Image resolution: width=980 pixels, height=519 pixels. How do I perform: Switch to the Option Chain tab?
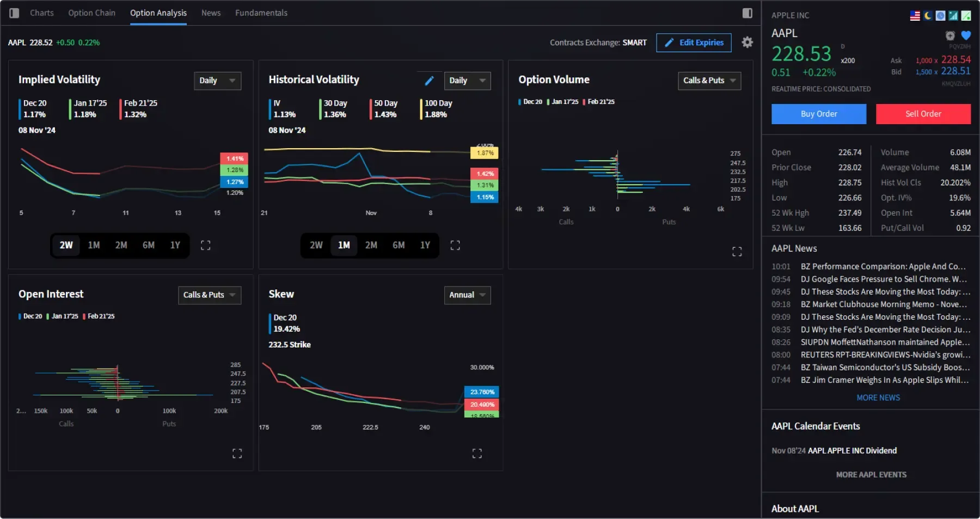pyautogui.click(x=91, y=13)
